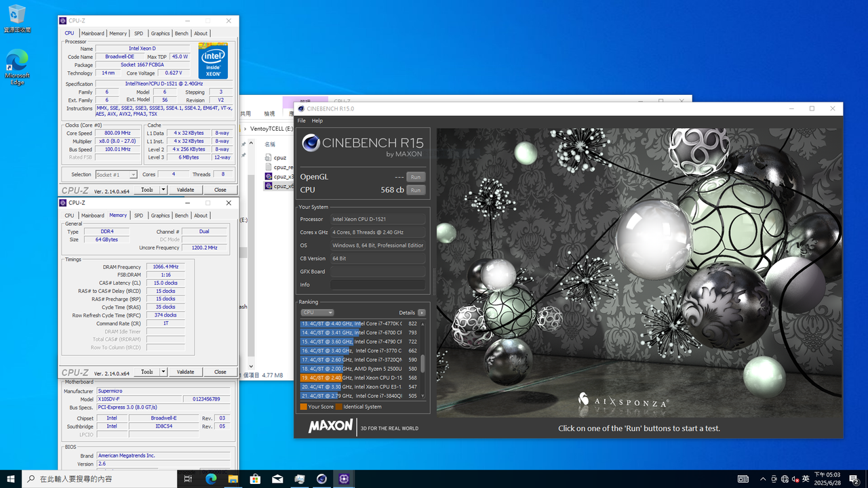Click the Windows taskbar search box
The image size is (868, 488).
[x=100, y=479]
